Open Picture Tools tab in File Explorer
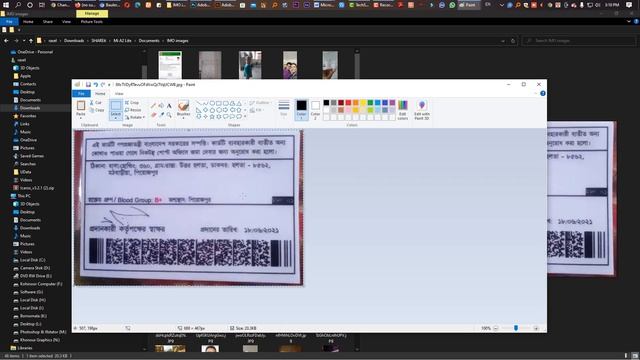Viewport: 640px width, 360px height. [92, 22]
